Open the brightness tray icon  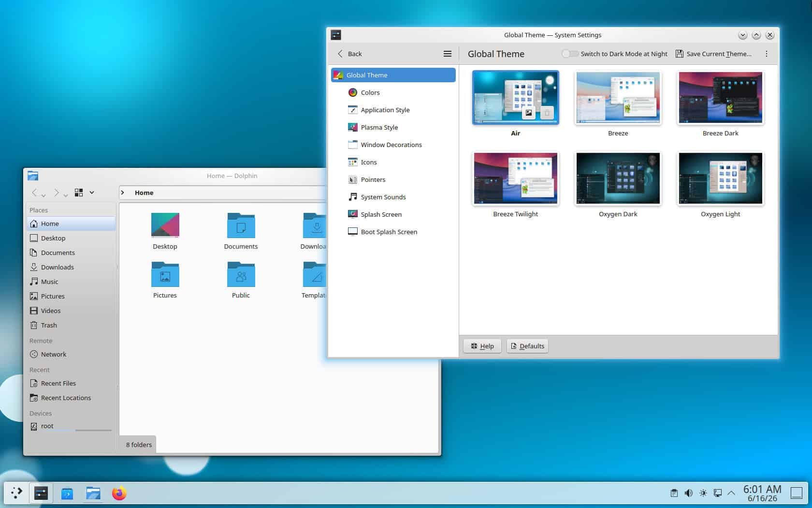(x=703, y=493)
